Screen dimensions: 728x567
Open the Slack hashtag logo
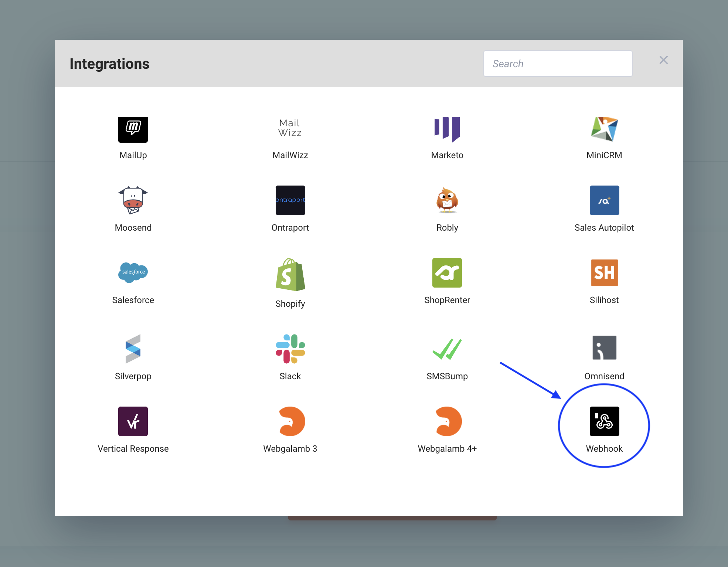pyautogui.click(x=290, y=349)
